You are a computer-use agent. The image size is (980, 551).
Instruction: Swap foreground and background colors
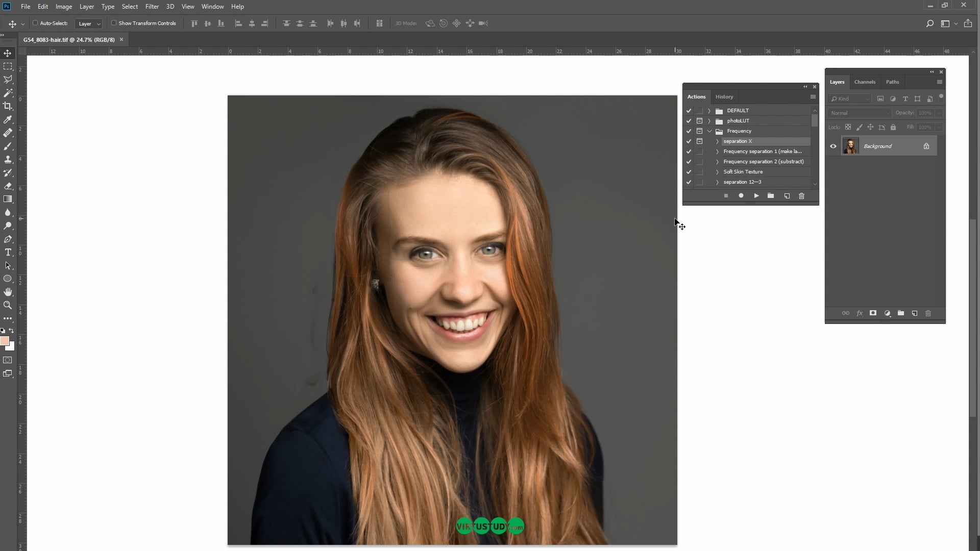click(11, 331)
